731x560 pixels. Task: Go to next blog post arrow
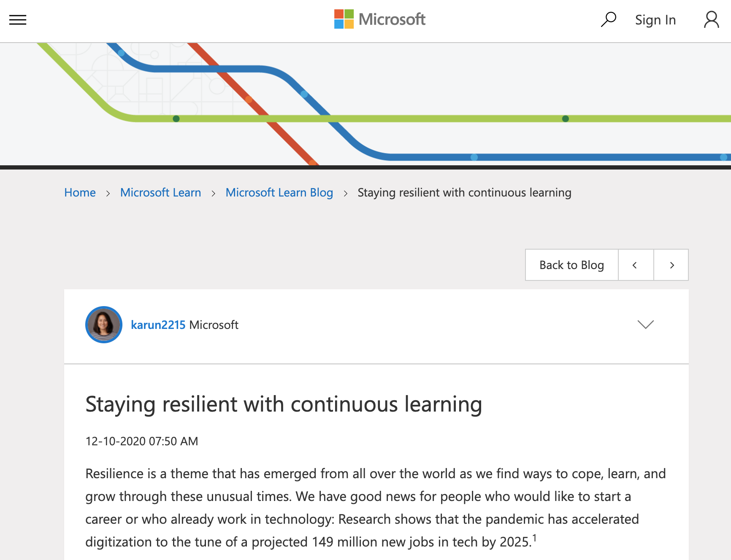pos(671,265)
